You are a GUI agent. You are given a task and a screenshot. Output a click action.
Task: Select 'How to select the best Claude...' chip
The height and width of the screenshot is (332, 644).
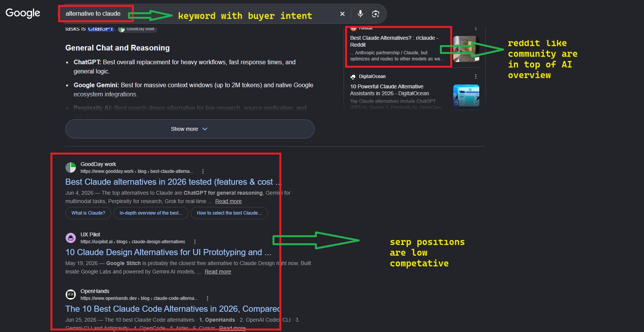pos(229,213)
